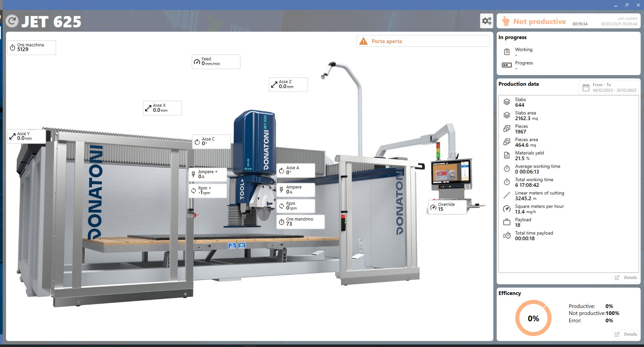
Task: Click the Not productive:100% text
Action: click(594, 313)
